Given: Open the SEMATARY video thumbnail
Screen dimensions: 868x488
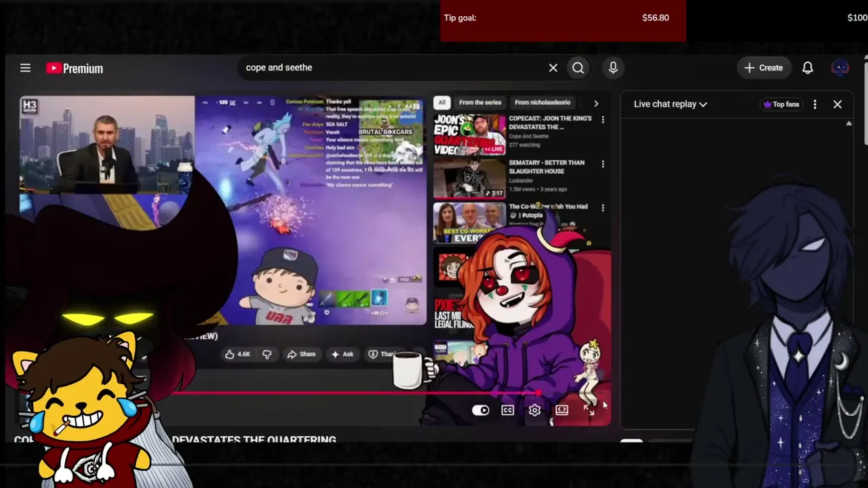Looking at the screenshot, I should pos(469,178).
